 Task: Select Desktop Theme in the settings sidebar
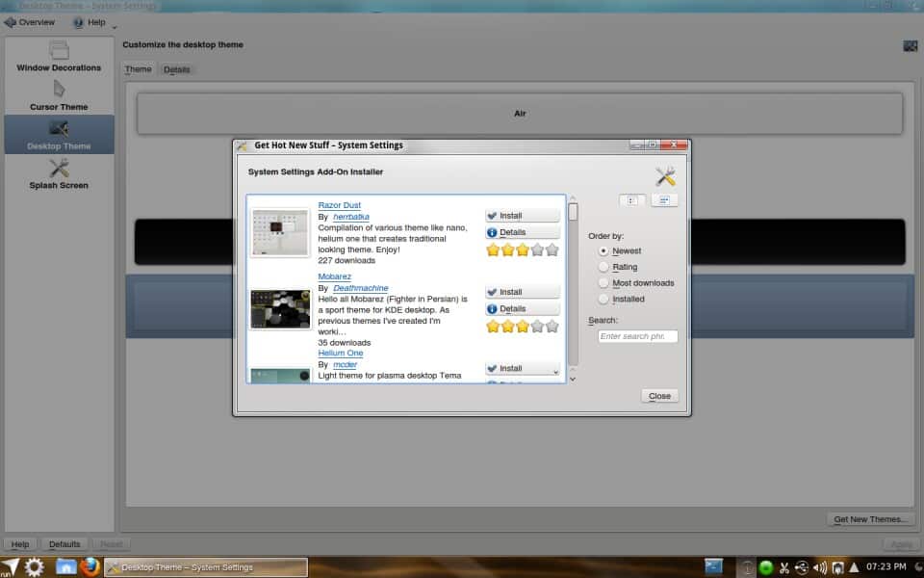(59, 135)
